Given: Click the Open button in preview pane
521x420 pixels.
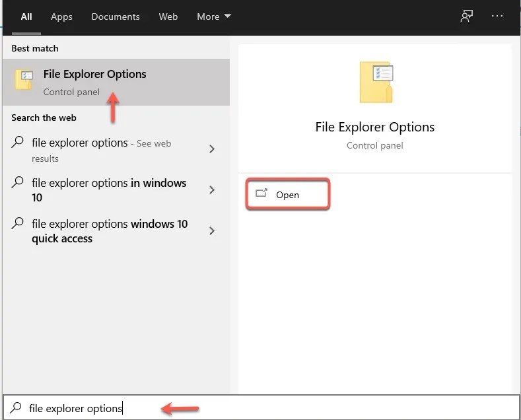Looking at the screenshot, I should point(287,194).
